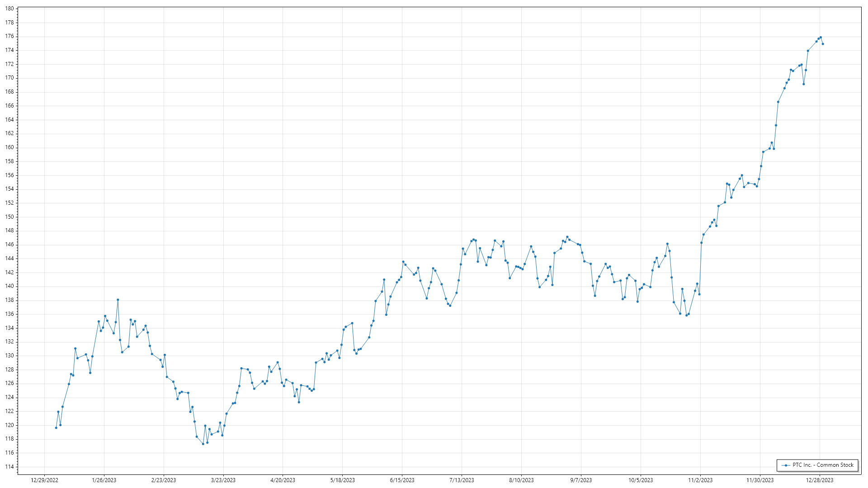This screenshot has width=868, height=488.
Task: Click the 146 y-axis value label
Action: [x=9, y=244]
